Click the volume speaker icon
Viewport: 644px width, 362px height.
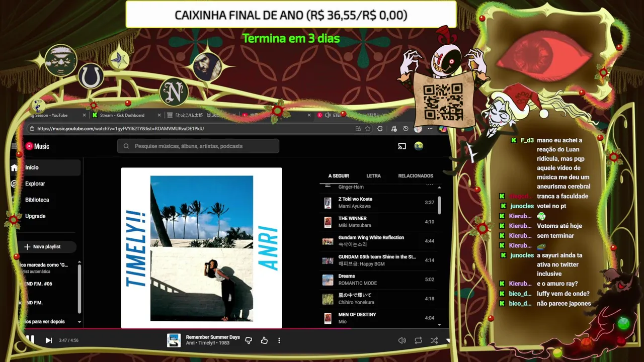[x=402, y=340]
